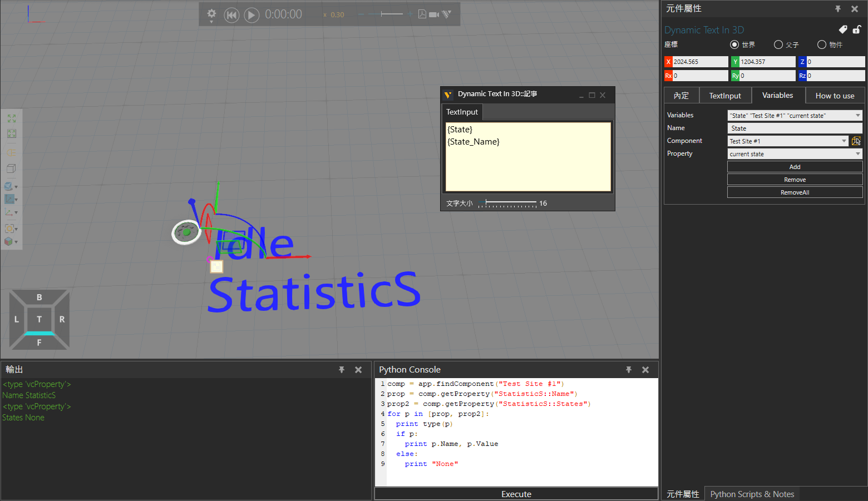This screenshot has width=868, height=501.
Task: Toggle the headlight icon in viewport toolbar
Action: pyautogui.click(x=11, y=152)
